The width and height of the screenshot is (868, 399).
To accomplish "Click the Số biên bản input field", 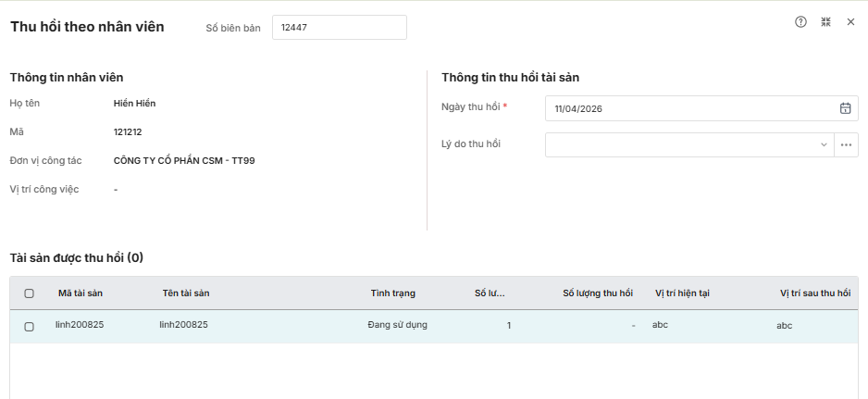I will 339,28.
